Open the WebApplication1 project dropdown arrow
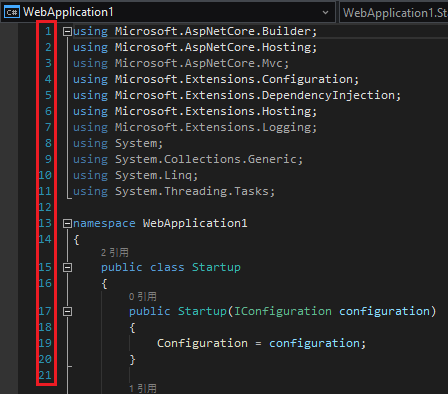The height and width of the screenshot is (394, 448). point(325,13)
